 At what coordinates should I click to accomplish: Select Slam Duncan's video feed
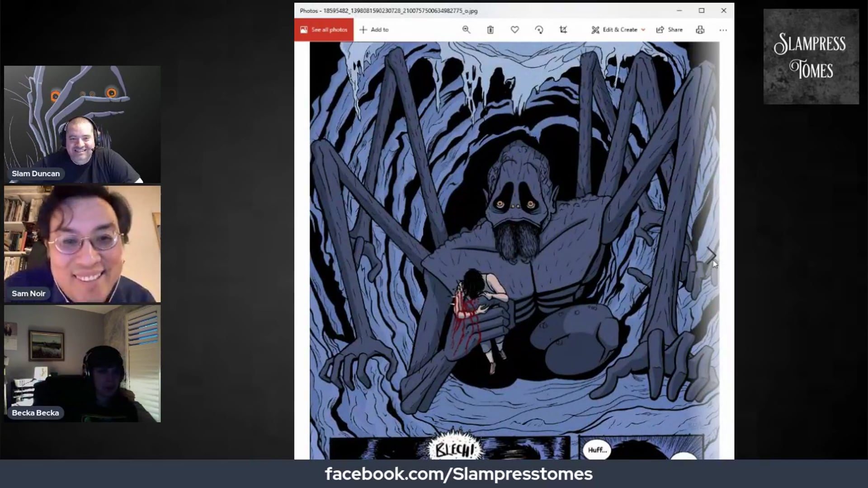[82, 124]
